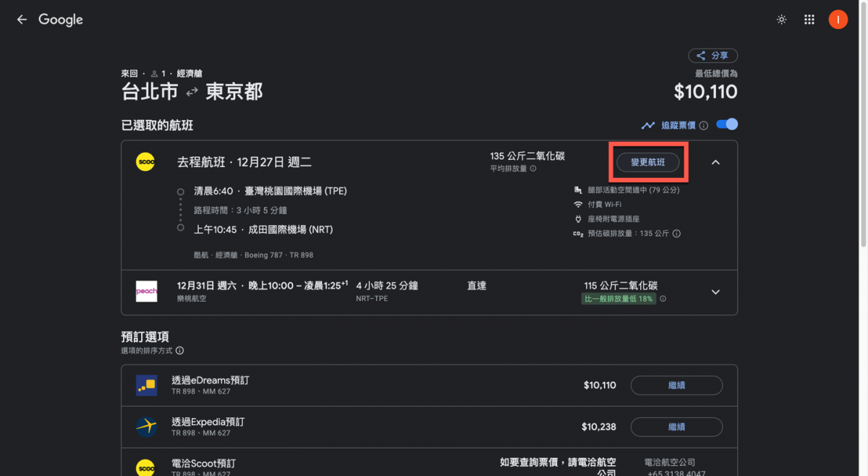Screen dimensions: 868x476
Task: Click the 分享 share button
Action: point(712,56)
